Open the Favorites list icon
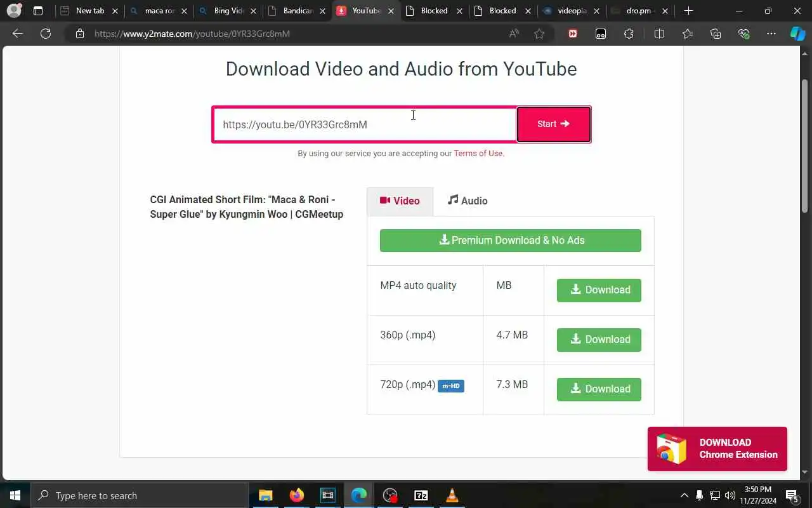 688,34
